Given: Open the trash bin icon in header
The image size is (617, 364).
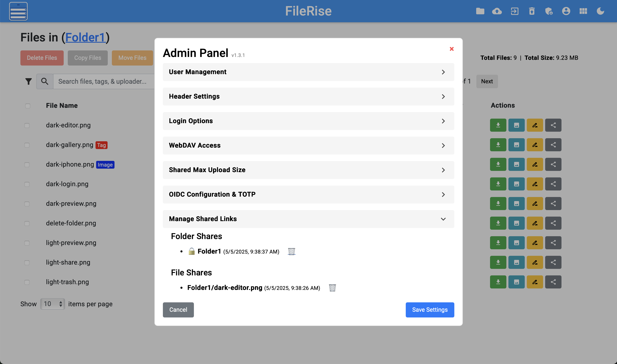Looking at the screenshot, I should [x=532, y=11].
